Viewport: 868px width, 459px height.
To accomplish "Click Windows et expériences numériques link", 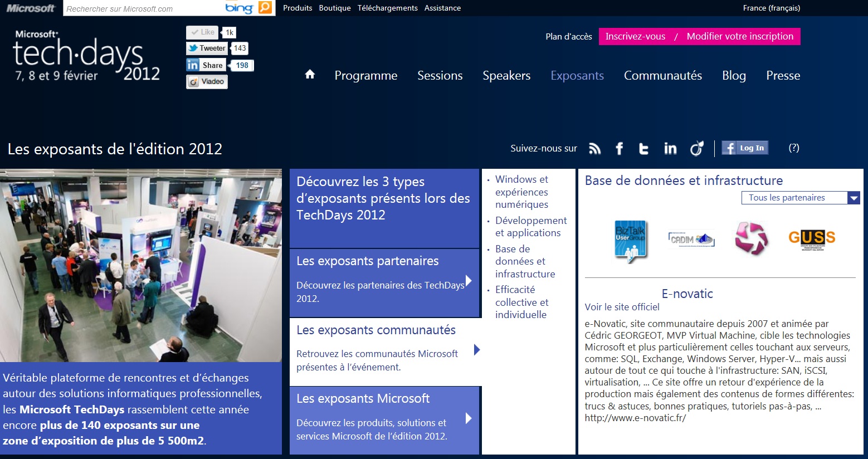I will (x=522, y=192).
